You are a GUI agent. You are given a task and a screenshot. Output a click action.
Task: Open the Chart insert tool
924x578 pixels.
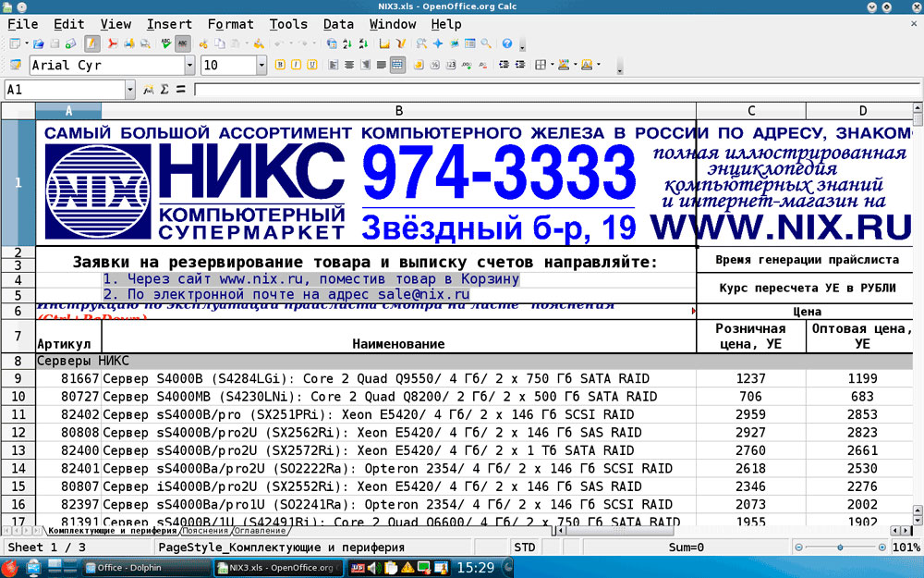pyautogui.click(x=385, y=43)
